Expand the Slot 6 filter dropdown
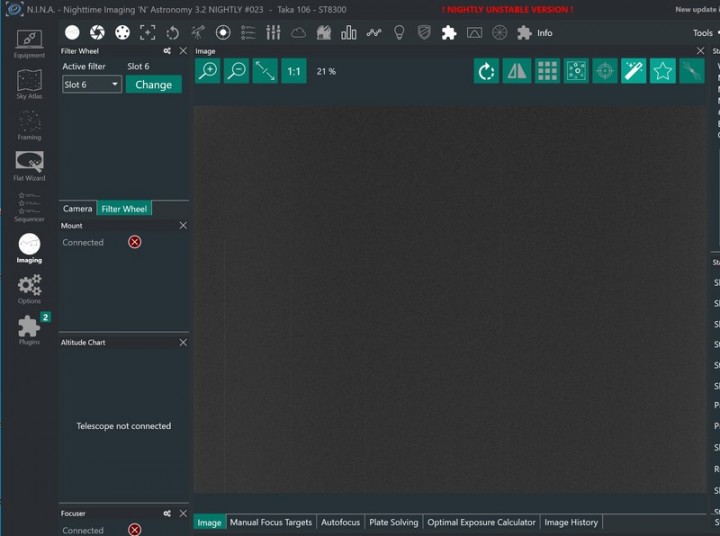Screen dimensions: 720x536 tap(91, 85)
